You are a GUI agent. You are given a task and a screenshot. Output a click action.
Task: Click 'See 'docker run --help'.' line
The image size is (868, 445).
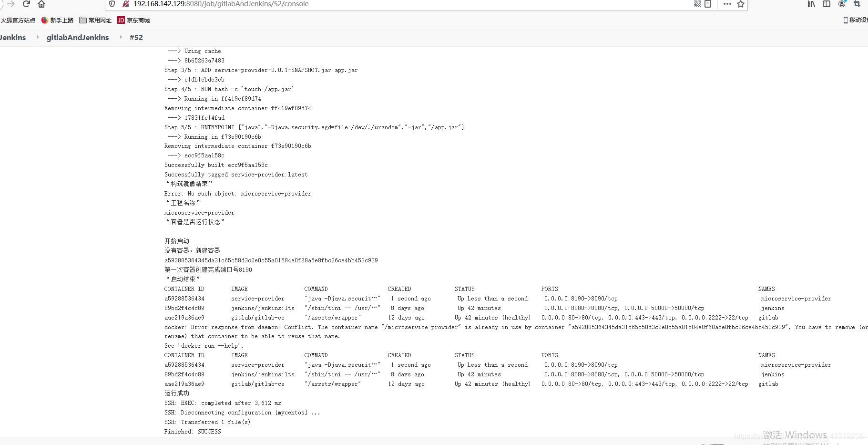point(204,346)
